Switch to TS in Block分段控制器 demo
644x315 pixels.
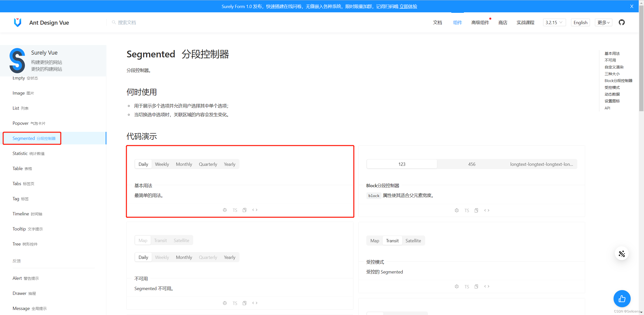(467, 211)
